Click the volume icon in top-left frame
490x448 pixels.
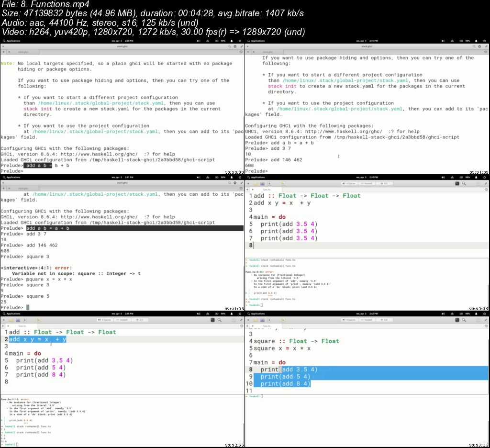199,41
